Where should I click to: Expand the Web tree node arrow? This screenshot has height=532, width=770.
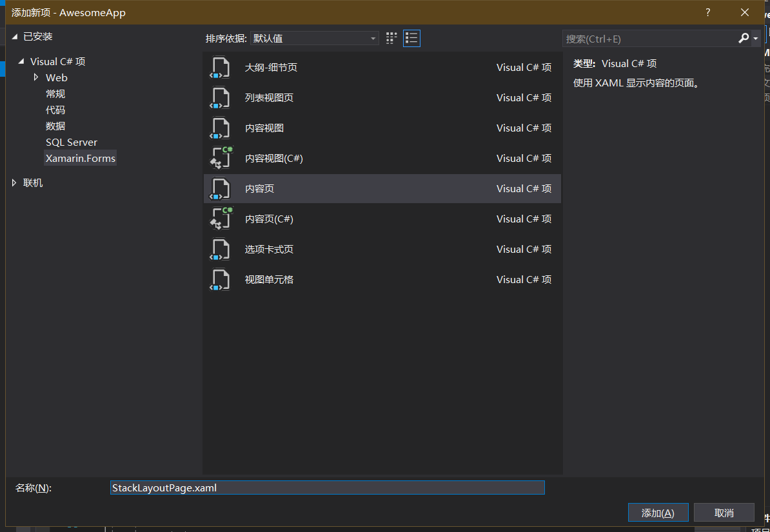coord(36,77)
